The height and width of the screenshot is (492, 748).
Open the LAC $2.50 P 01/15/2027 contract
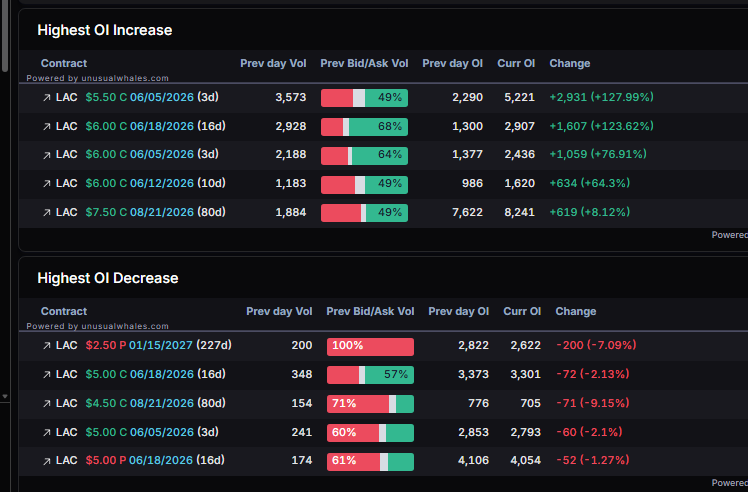144,345
